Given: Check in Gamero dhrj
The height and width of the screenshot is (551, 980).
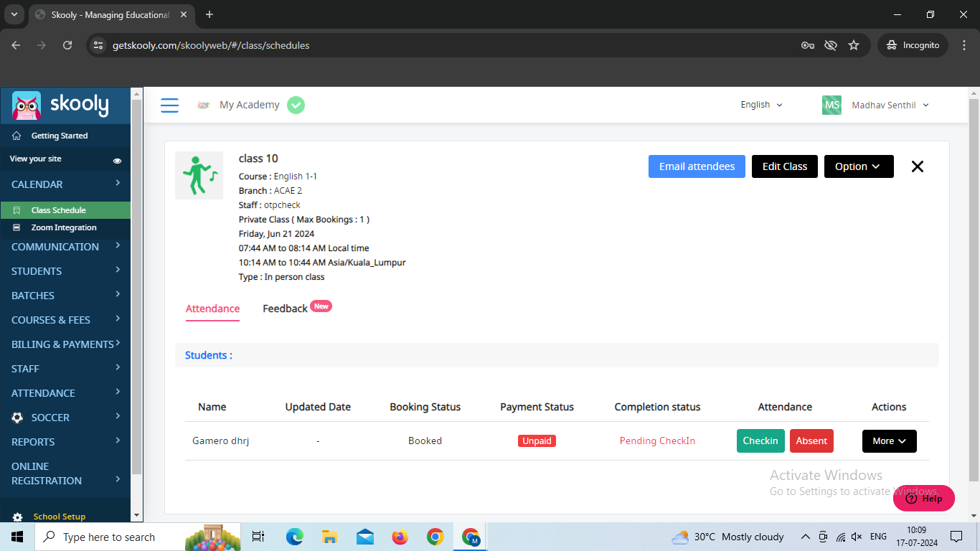Looking at the screenshot, I should click(760, 441).
